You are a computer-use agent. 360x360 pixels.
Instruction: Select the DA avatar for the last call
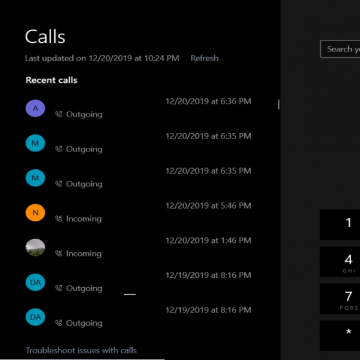click(x=35, y=317)
